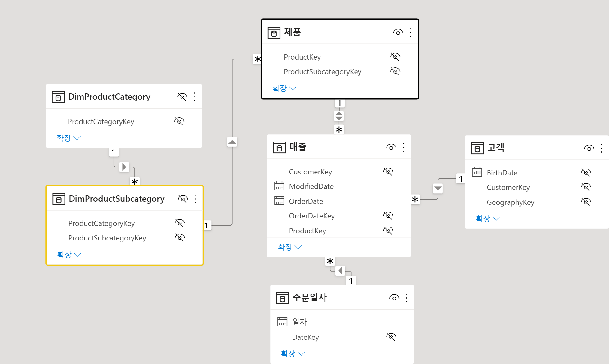
Task: Click the 주문일자 table icon
Action: click(x=282, y=298)
